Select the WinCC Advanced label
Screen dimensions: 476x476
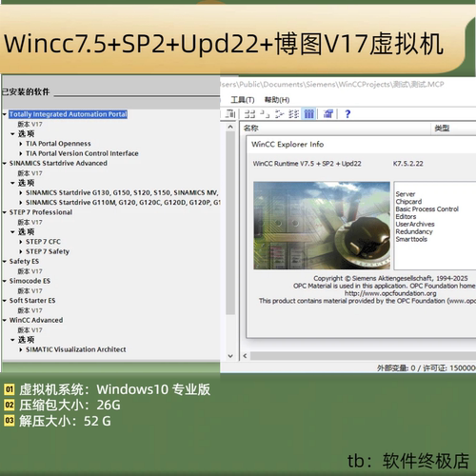click(36, 320)
